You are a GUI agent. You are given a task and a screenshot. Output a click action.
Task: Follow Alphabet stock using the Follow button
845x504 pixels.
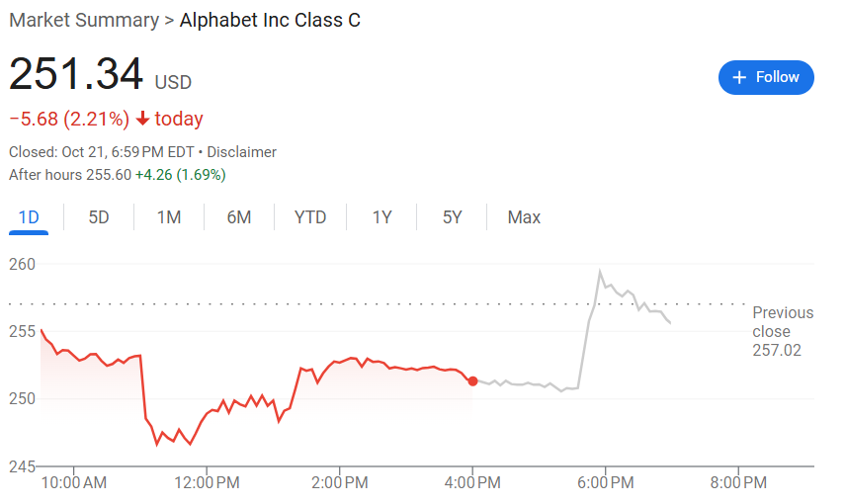point(766,77)
